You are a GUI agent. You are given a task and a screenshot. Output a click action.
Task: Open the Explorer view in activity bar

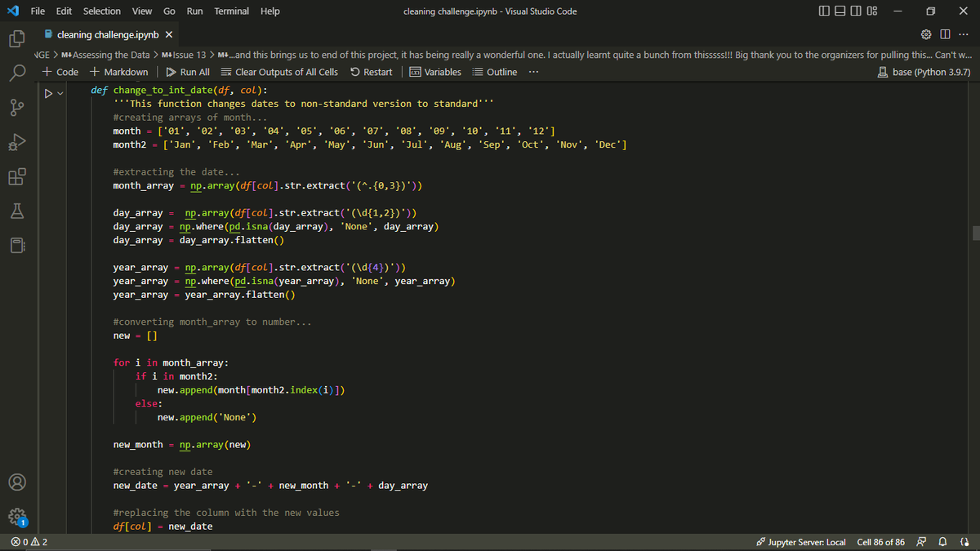[17, 38]
